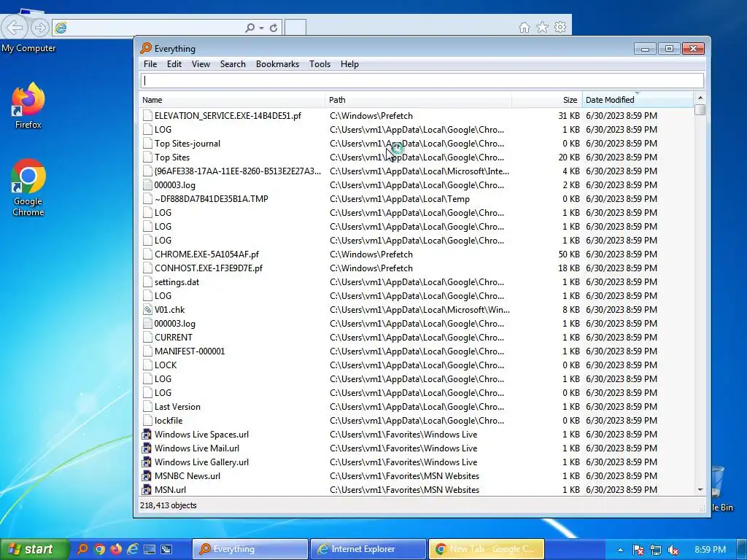747x560 pixels.
Task: Click the Everything quick launch icon
Action: click(x=82, y=549)
